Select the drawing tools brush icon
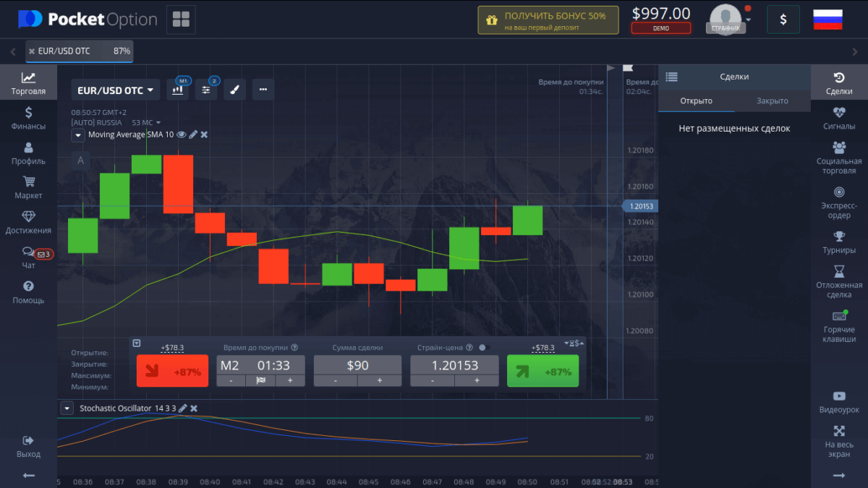 coord(234,90)
